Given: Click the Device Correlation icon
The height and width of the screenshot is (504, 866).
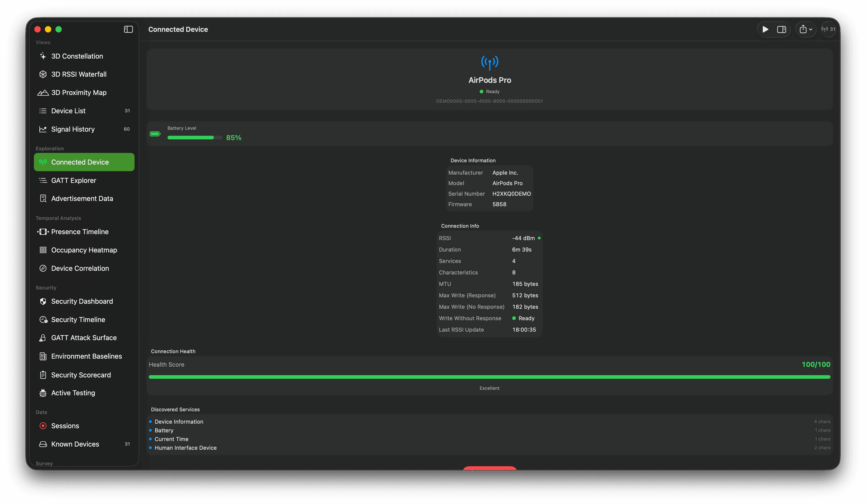Looking at the screenshot, I should coord(43,268).
